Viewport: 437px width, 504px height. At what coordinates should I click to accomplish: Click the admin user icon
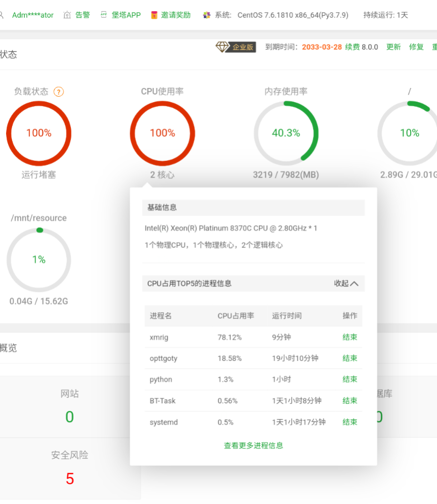click(2, 15)
